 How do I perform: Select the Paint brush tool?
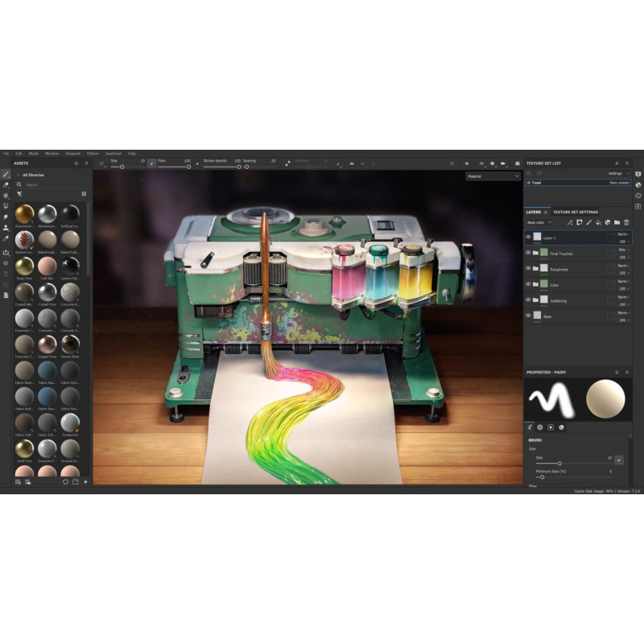(x=6, y=175)
